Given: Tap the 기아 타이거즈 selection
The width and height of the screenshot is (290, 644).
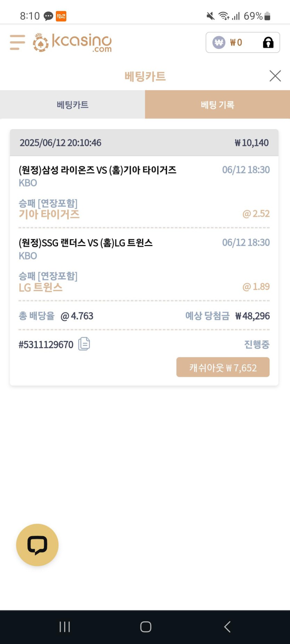Looking at the screenshot, I should click(x=49, y=214).
